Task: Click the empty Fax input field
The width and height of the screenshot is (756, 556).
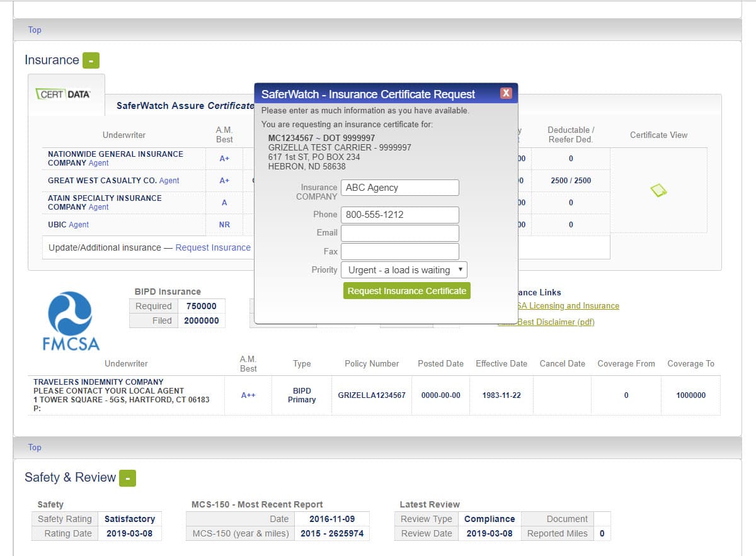Action: click(x=399, y=251)
